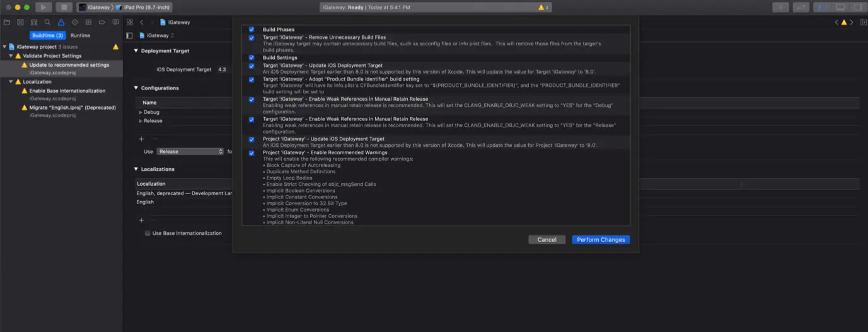This screenshot has width=868, height=332.
Task: Uncheck Target iGateway Update iOS Deployment Target
Action: [252, 66]
